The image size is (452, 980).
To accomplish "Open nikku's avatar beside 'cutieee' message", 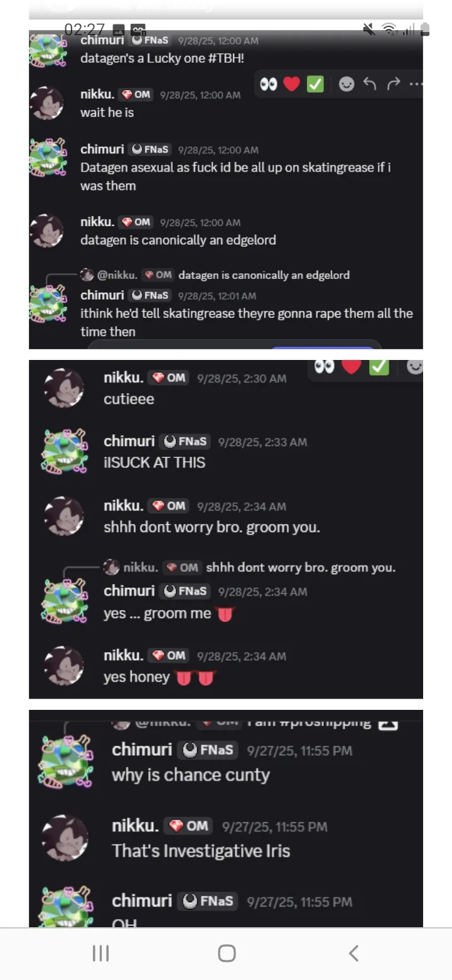I will [x=64, y=388].
